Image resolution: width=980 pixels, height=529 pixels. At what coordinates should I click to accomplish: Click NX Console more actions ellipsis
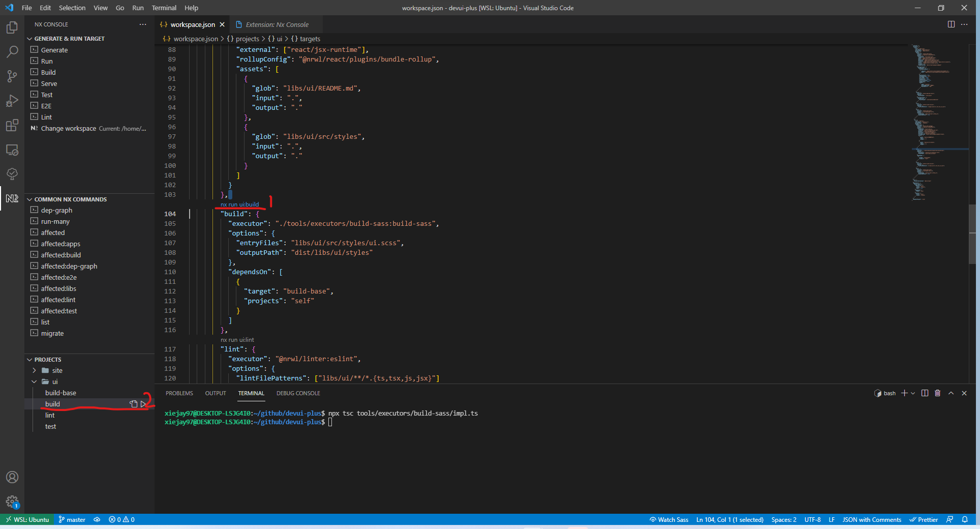coord(143,24)
